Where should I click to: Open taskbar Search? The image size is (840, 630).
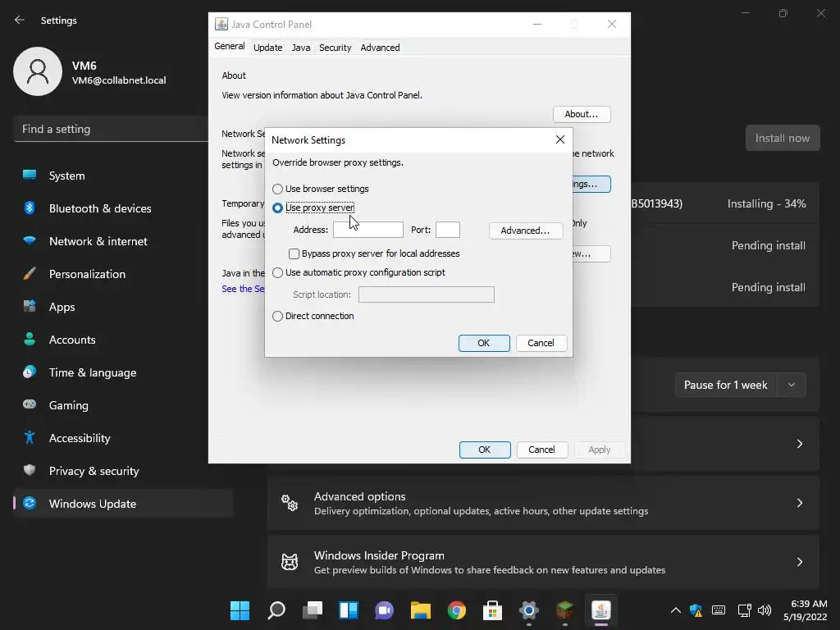click(276, 610)
